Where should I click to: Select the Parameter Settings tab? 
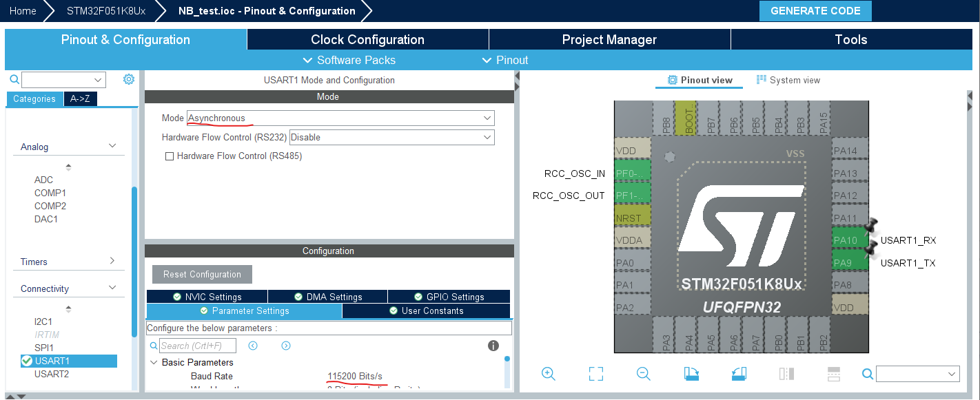[x=244, y=310]
